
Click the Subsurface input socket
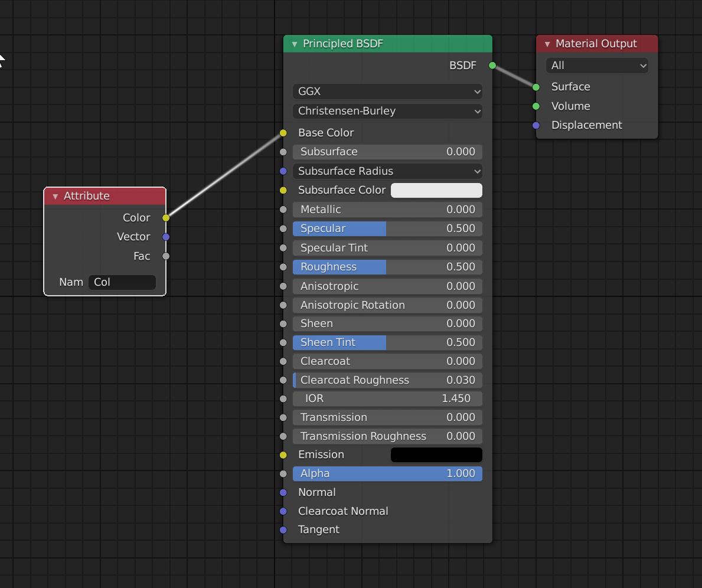(x=283, y=152)
